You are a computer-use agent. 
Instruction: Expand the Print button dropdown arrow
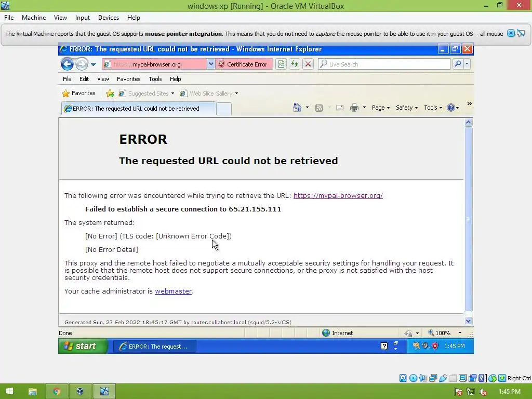364,108
